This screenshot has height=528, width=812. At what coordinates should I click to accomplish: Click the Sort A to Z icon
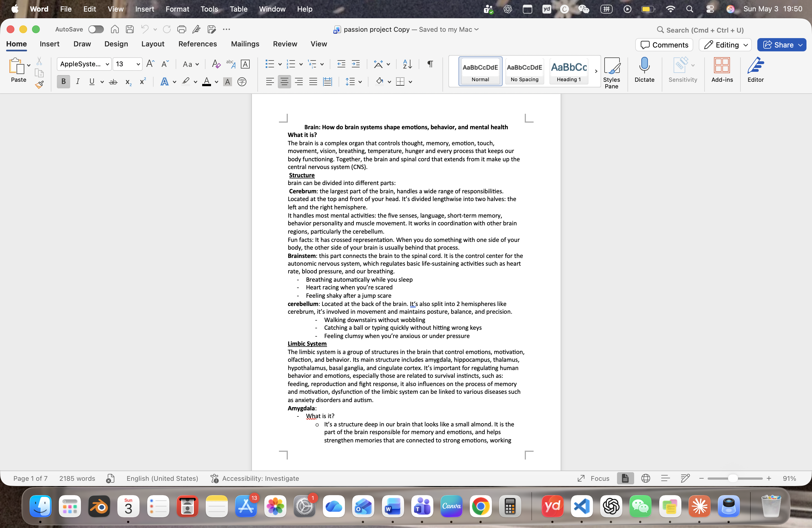[407, 64]
